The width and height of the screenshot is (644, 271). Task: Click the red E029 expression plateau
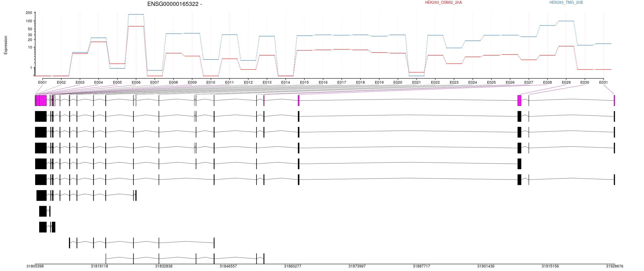pyautogui.click(x=566, y=46)
